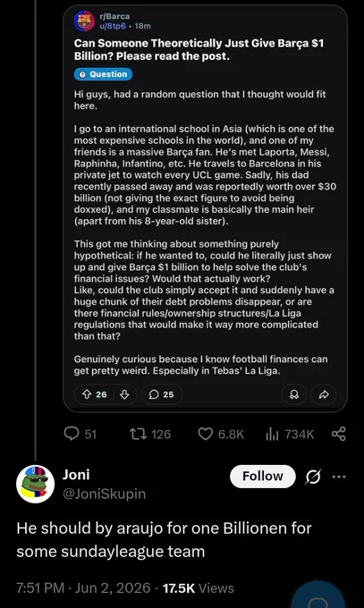Screen dimensions: 364x608
Task: Like the tweet with 6.8K hearts
Action: pos(221,434)
